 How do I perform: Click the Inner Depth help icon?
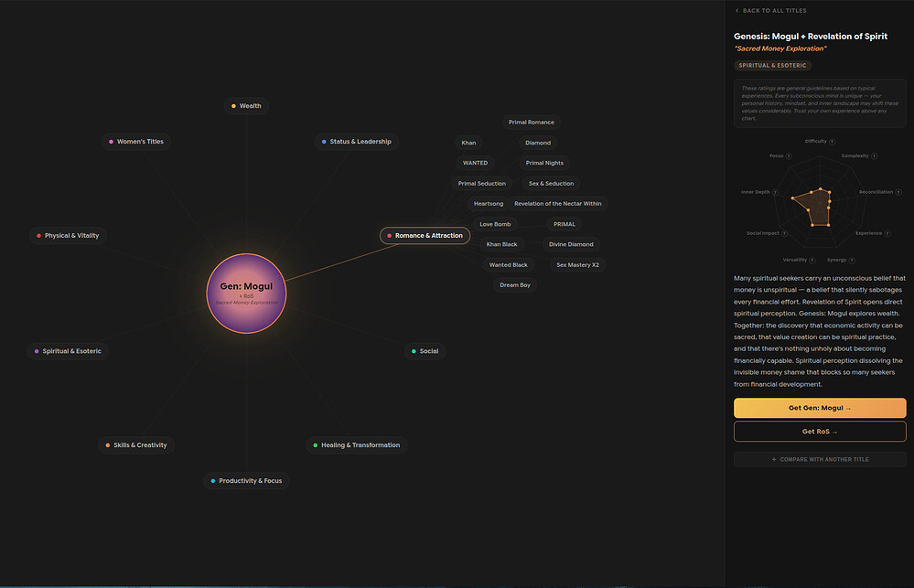pos(775,192)
